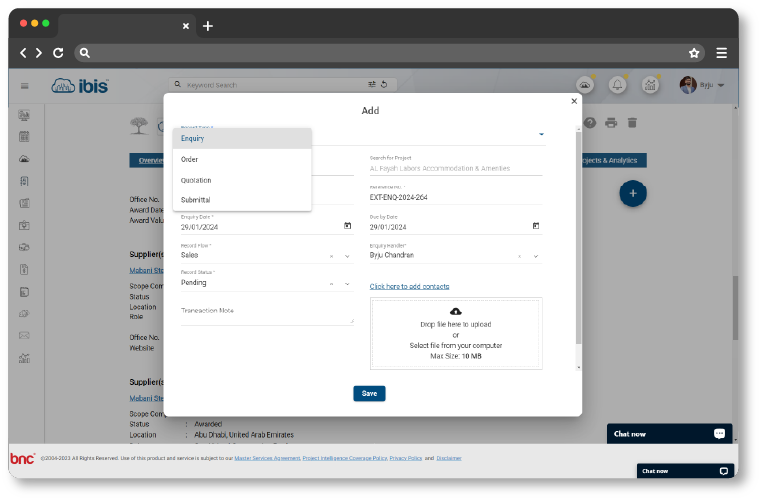This screenshot has height=500, width=761.
Task: Open the Due by Date calendar picker
Action: click(536, 226)
